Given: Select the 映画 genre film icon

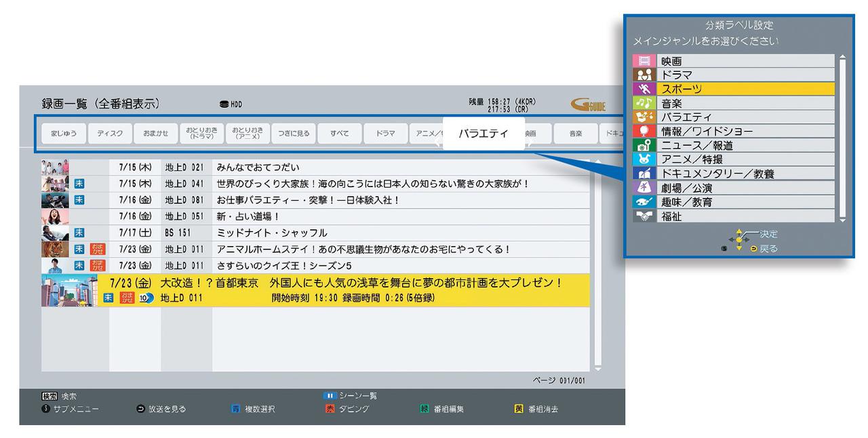Looking at the screenshot, I should tap(644, 61).
